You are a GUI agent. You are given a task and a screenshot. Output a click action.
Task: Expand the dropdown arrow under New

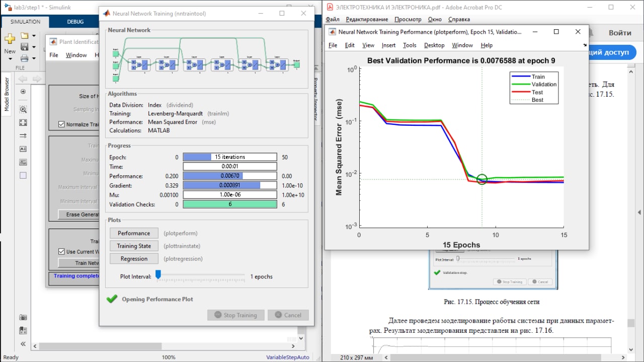(x=10, y=59)
